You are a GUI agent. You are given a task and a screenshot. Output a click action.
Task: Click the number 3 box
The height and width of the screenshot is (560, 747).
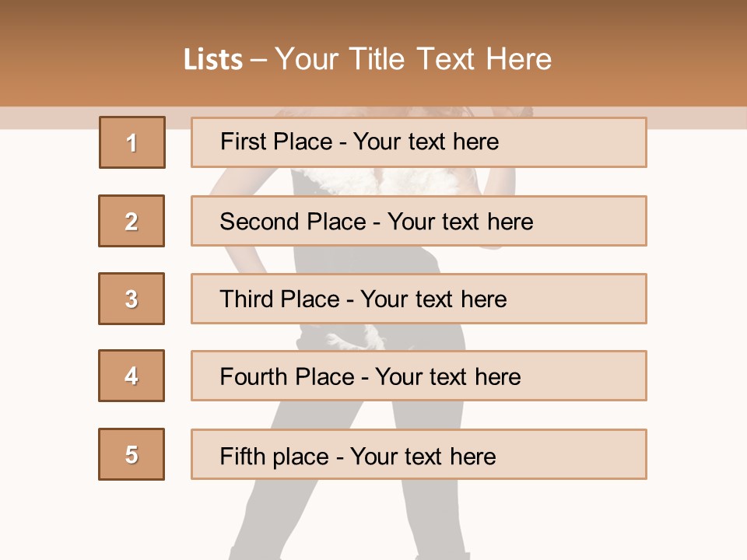click(132, 299)
